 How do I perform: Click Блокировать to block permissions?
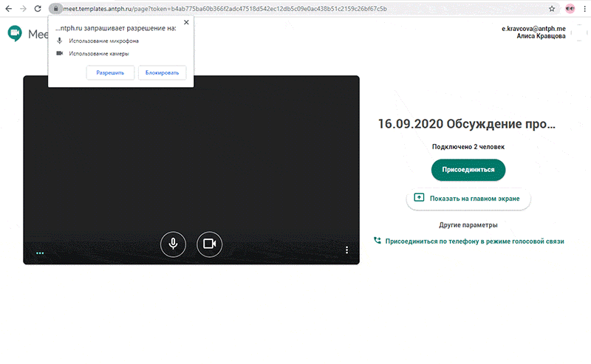[162, 72]
